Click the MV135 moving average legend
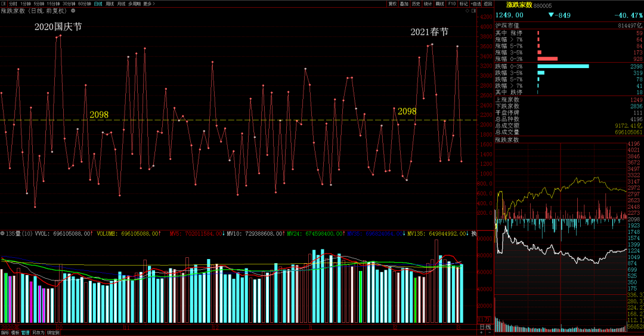The height and width of the screenshot is (336, 644). (437, 233)
